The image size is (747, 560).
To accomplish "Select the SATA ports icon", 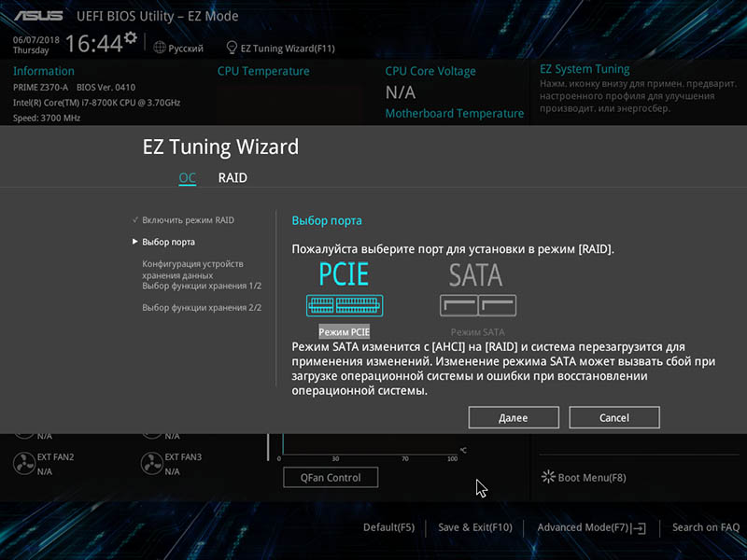I will (478, 305).
